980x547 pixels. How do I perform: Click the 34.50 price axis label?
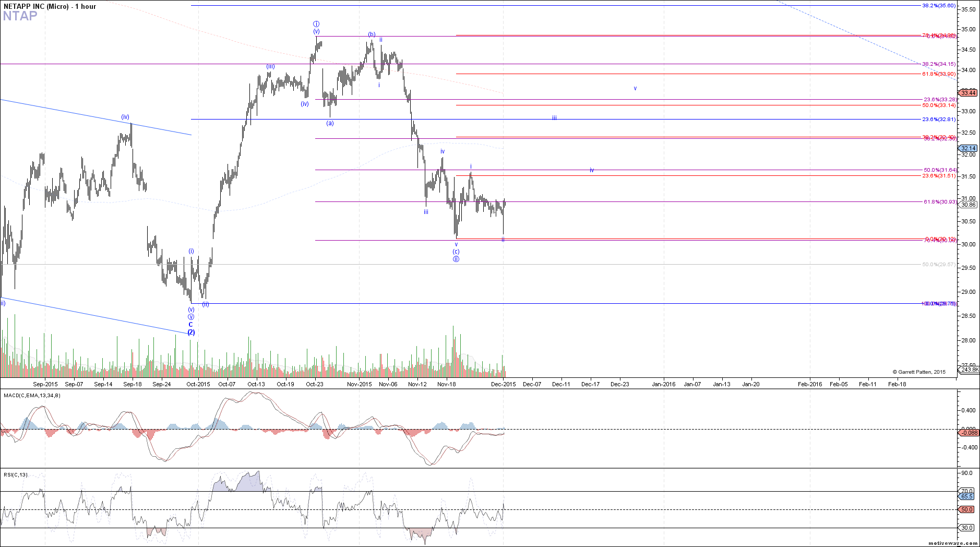[x=969, y=50]
